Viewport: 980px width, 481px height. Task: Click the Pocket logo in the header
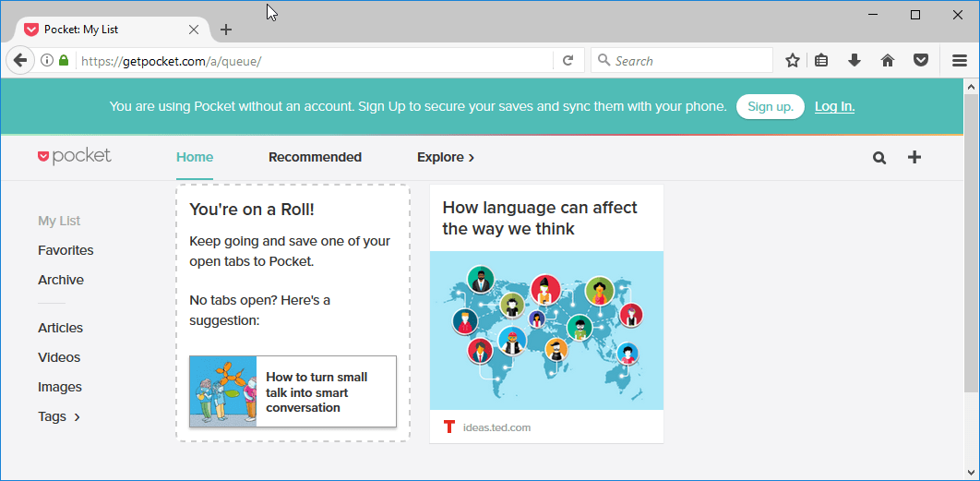(x=75, y=156)
